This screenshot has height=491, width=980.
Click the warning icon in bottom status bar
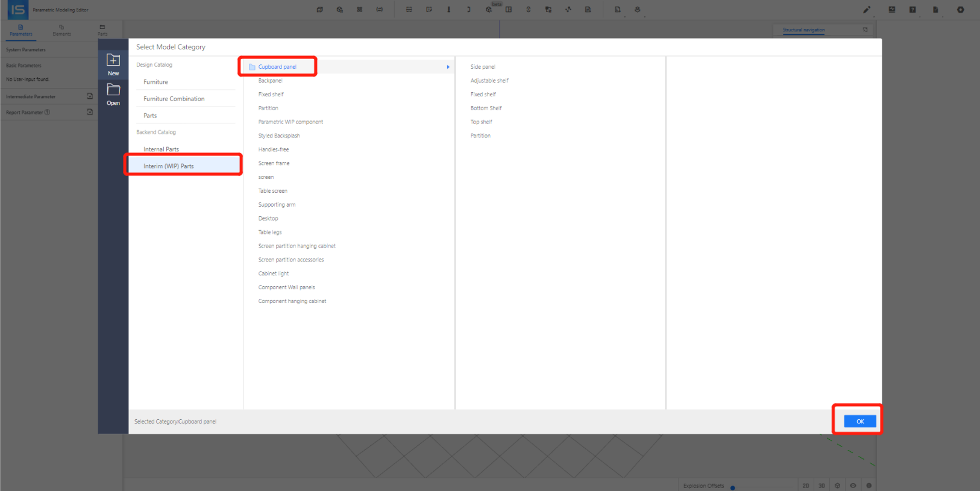coord(868,486)
